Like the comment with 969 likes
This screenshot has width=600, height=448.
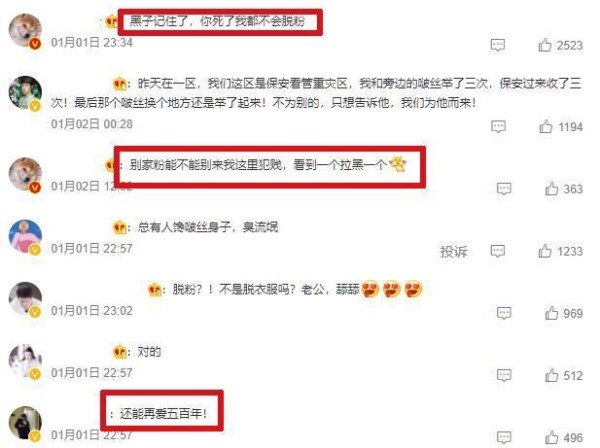551,313
